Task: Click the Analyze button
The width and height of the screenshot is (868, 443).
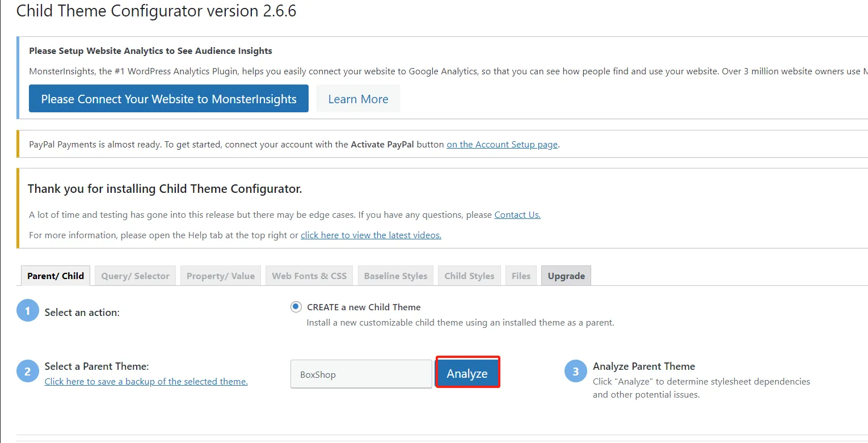Action: point(467,373)
